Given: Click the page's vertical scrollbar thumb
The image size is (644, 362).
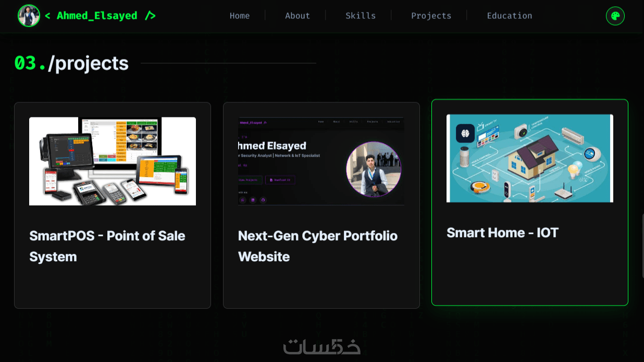Looking at the screenshot, I should [642, 246].
